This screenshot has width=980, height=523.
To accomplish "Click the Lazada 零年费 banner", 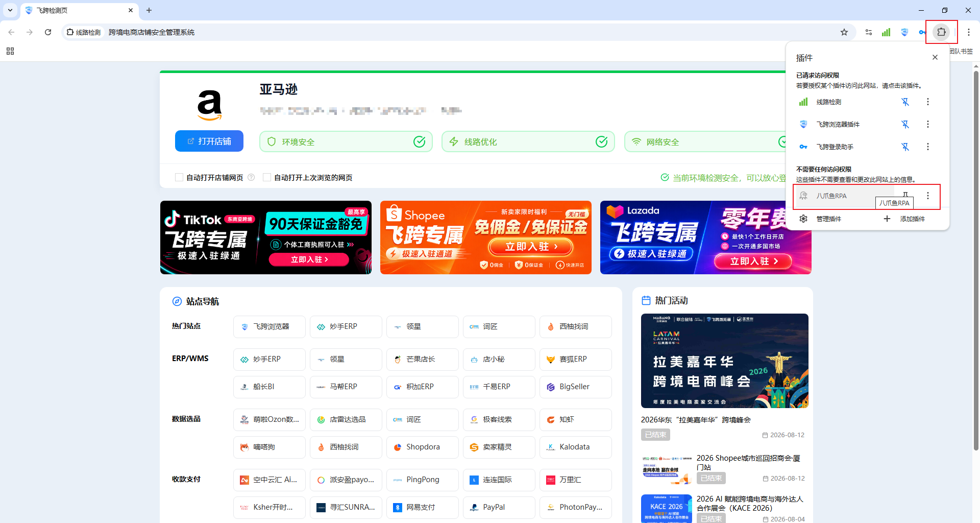I will pos(706,237).
